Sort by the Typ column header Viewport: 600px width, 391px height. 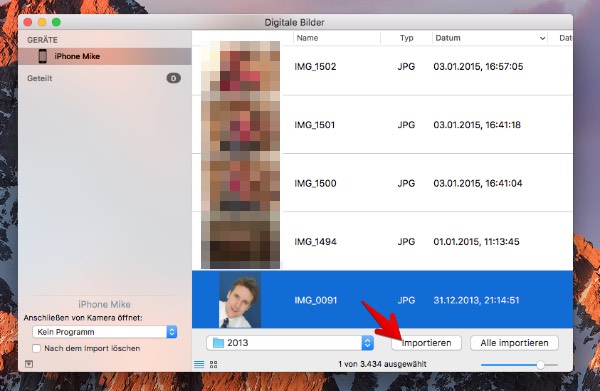coord(406,38)
